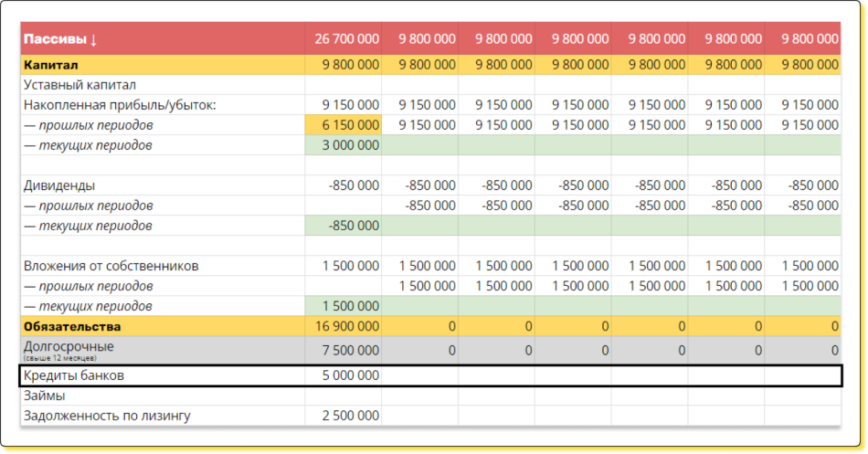Select the 5 000 000 bank credits cell
The height and width of the screenshot is (454, 868).
click(344, 375)
